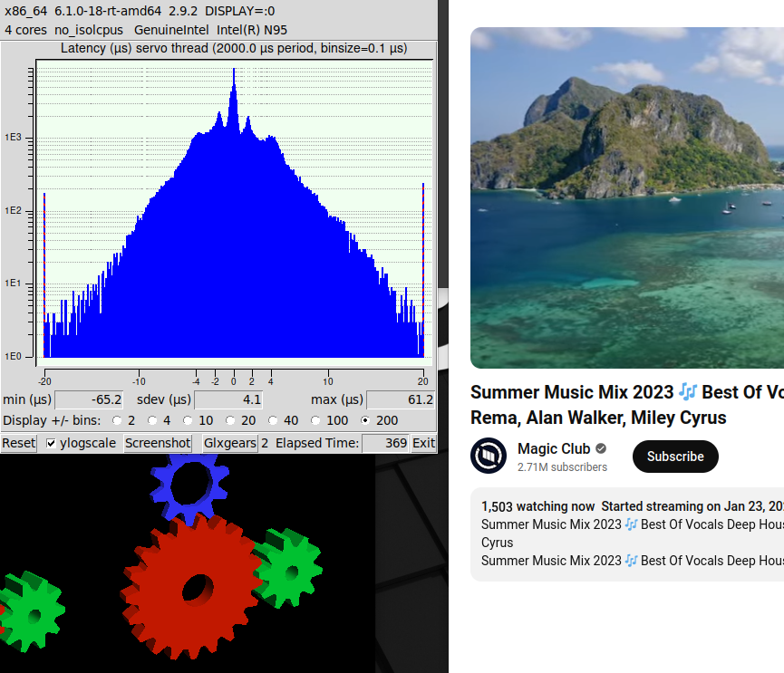Click the Elapsed Time value 369
Screen dimensions: 784x673
(x=385, y=443)
